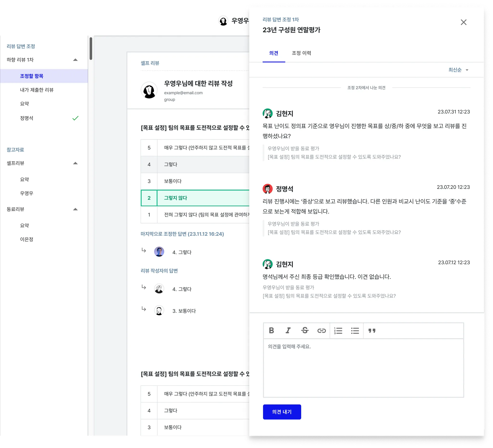This screenshot has width=493, height=448.
Task: Start a numbered list in editor
Action: 338,331
